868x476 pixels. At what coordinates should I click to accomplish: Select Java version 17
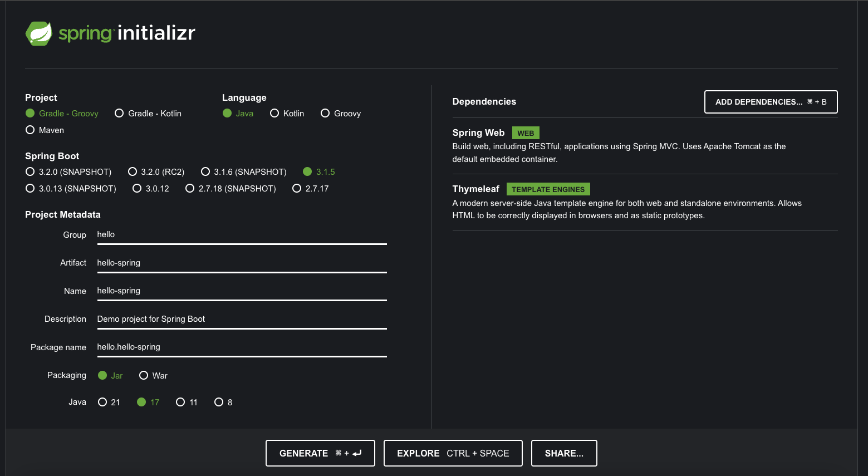tap(148, 403)
